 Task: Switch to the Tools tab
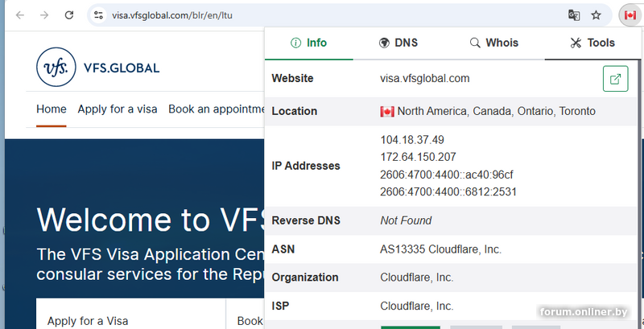pos(592,43)
